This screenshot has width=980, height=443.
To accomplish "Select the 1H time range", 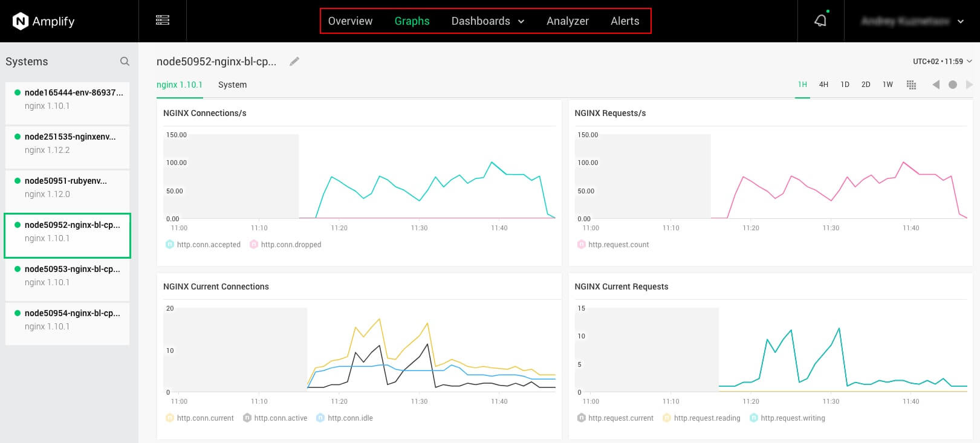I will [x=802, y=85].
